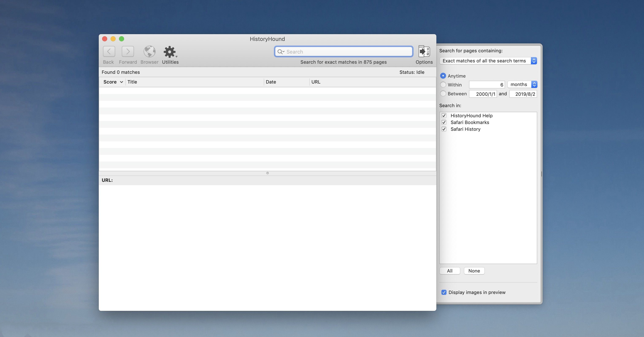
Task: Open the Browser globe icon
Action: click(x=149, y=52)
